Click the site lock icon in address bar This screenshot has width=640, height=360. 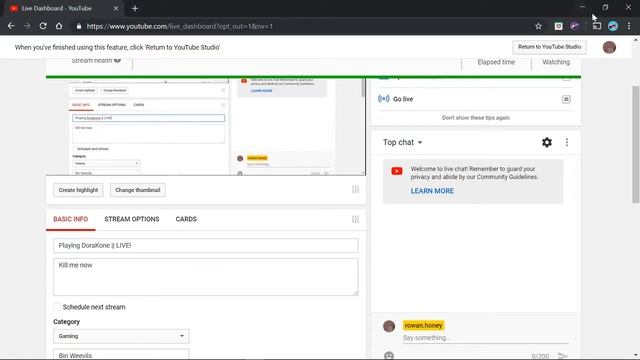tap(79, 26)
